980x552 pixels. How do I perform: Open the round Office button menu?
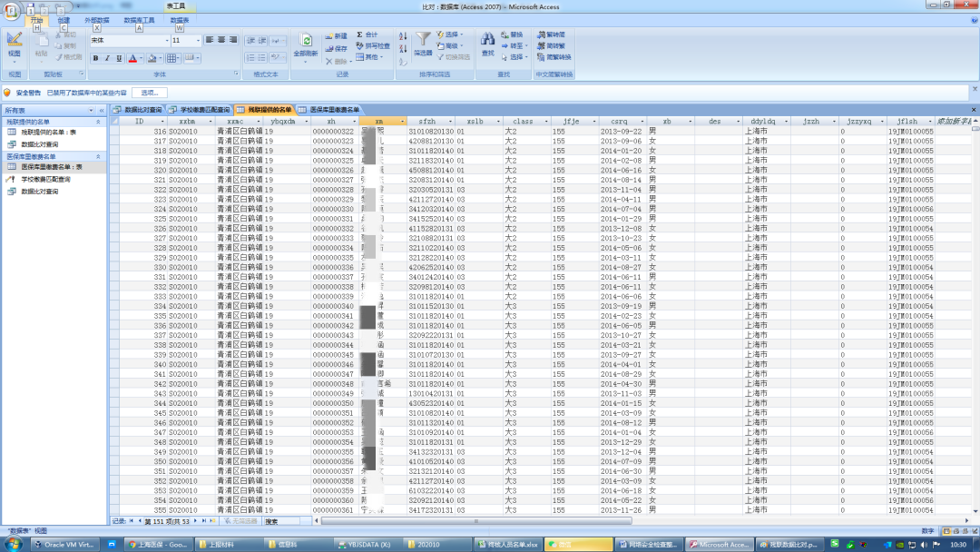pyautogui.click(x=13, y=10)
